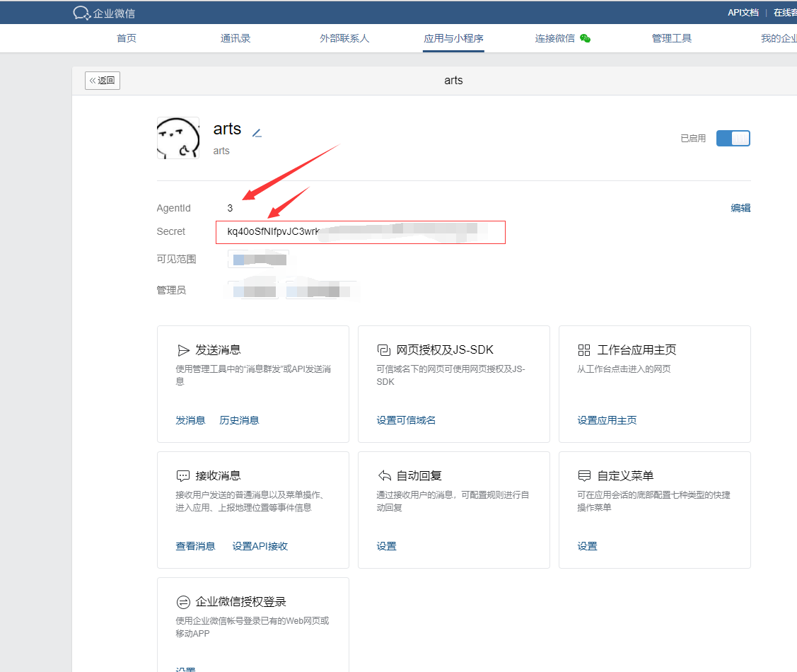The image size is (797, 672).
Task: Click the 发送消息 card title
Action: click(218, 349)
